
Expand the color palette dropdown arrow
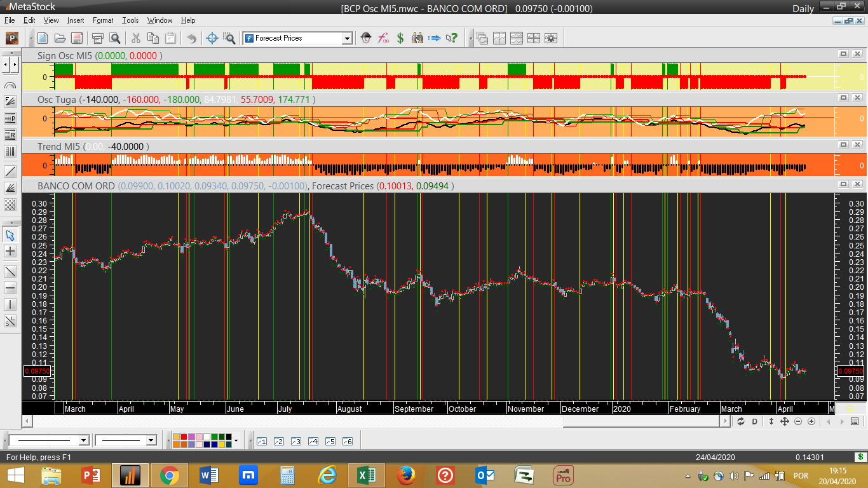coord(236,440)
